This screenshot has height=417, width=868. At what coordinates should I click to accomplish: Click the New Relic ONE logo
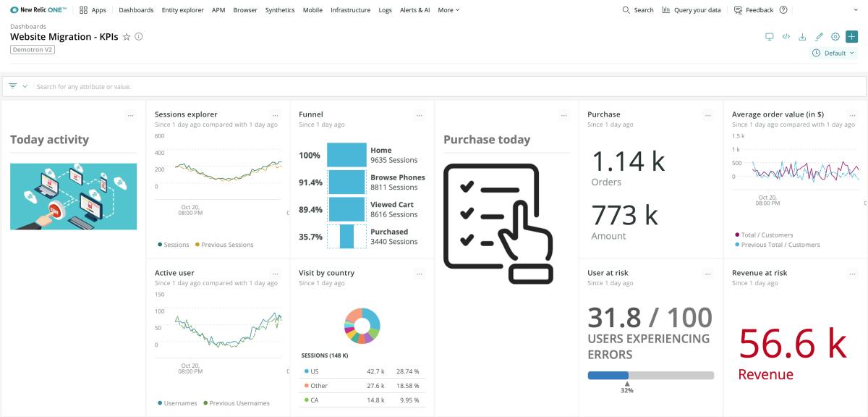pyautogui.click(x=39, y=10)
